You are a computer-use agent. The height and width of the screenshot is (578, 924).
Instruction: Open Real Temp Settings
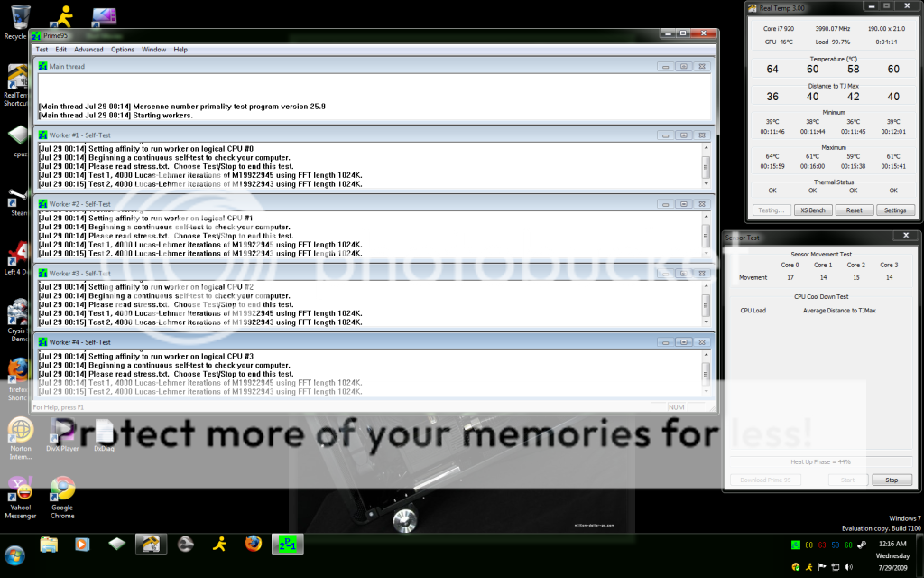[895, 210]
